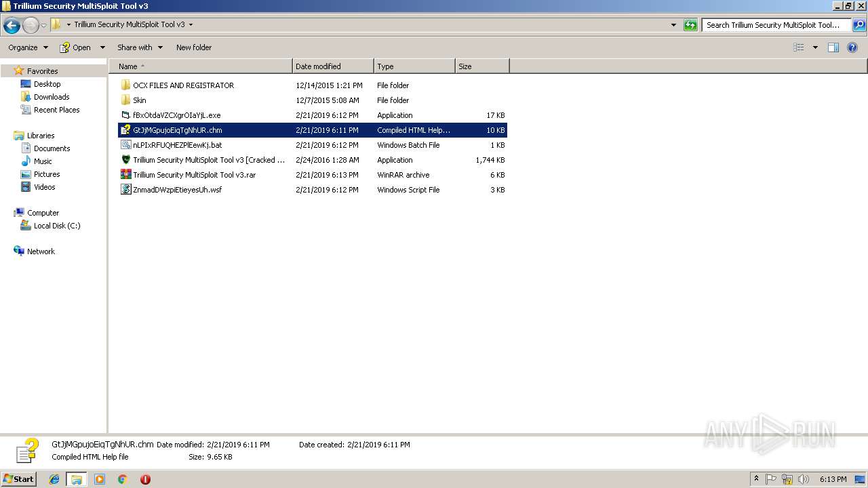
Task: Launch Google Chrome from taskbar
Action: click(x=122, y=479)
